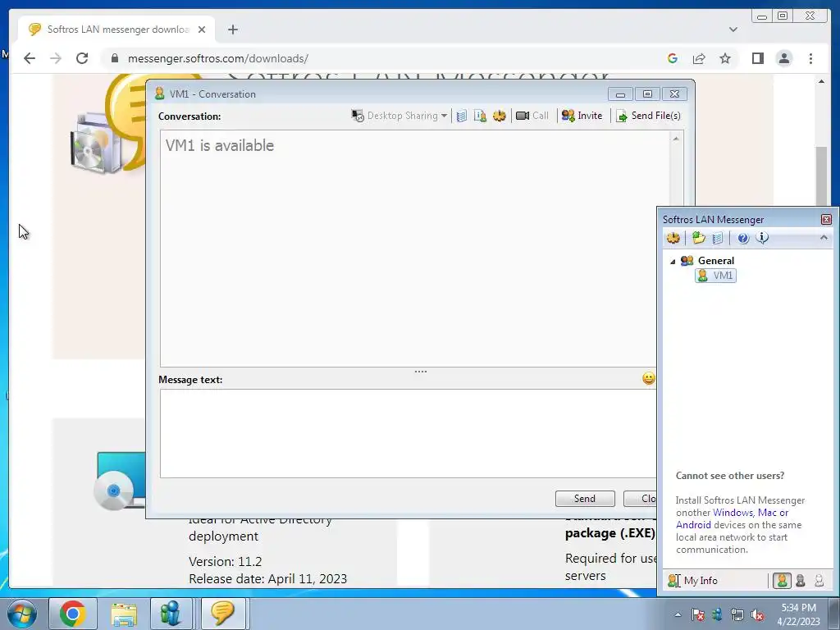The image size is (840, 630).
Task: Open the Windows Start menu
Action: tap(22, 614)
